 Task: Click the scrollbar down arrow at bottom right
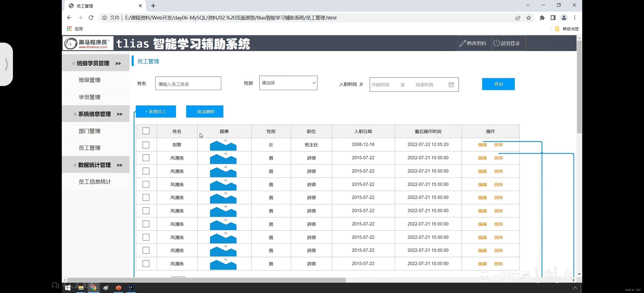click(579, 274)
